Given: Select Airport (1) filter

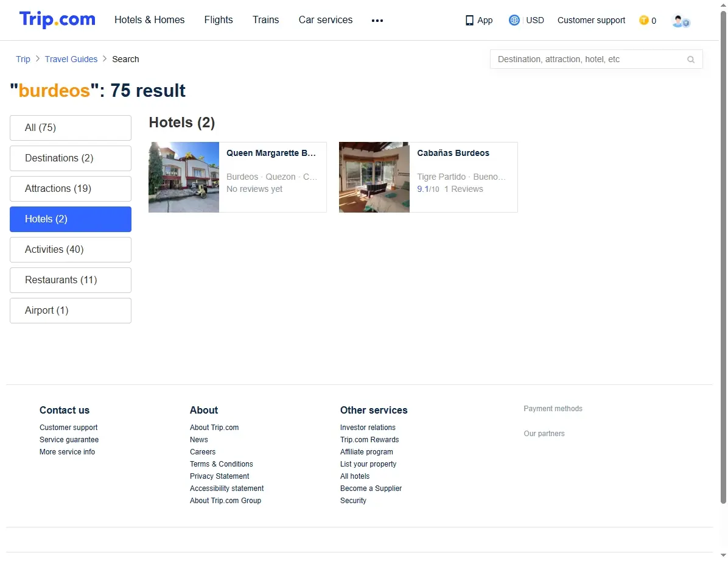Looking at the screenshot, I should click(71, 311).
